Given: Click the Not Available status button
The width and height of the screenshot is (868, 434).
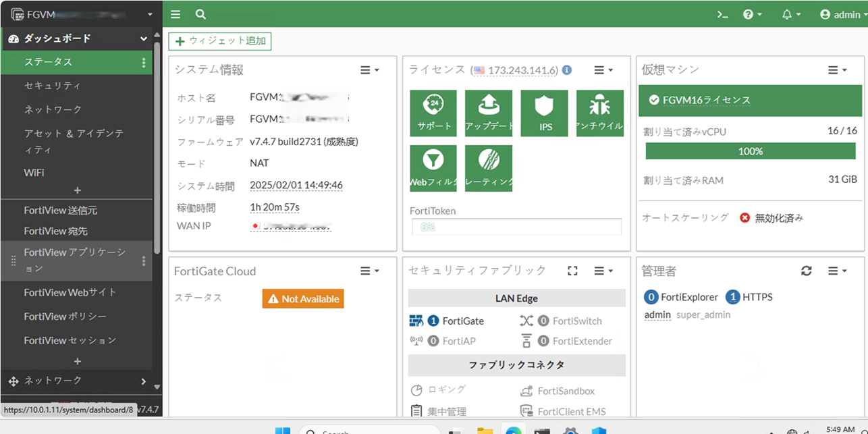Looking at the screenshot, I should click(303, 298).
